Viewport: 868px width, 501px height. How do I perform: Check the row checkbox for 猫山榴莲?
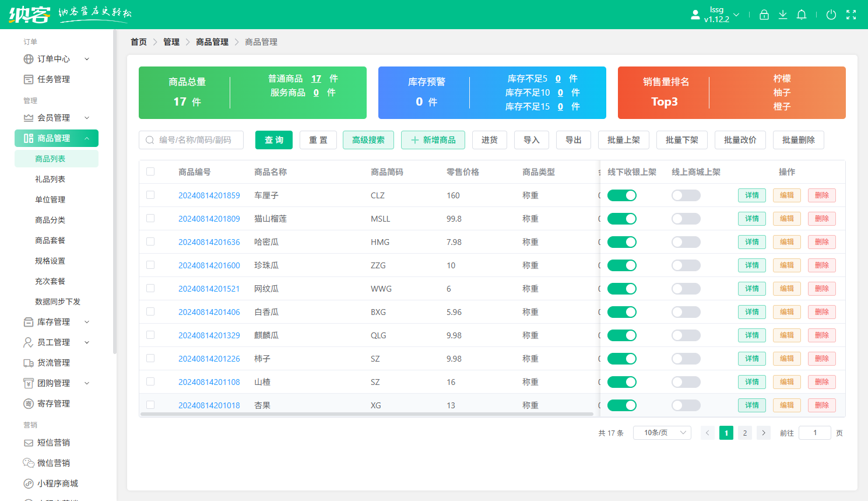point(150,218)
